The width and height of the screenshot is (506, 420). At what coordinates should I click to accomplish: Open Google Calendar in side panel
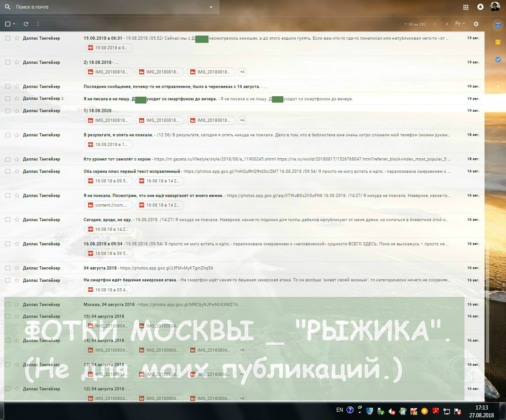coord(498,26)
